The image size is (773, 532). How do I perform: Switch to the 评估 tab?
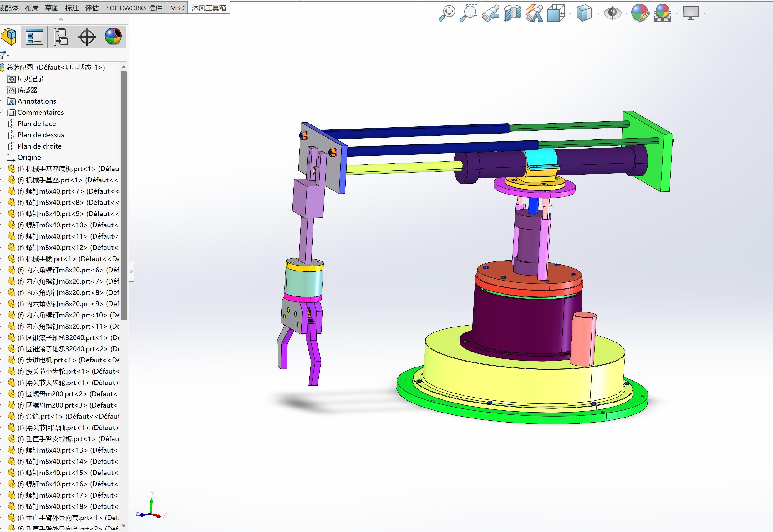[92, 8]
